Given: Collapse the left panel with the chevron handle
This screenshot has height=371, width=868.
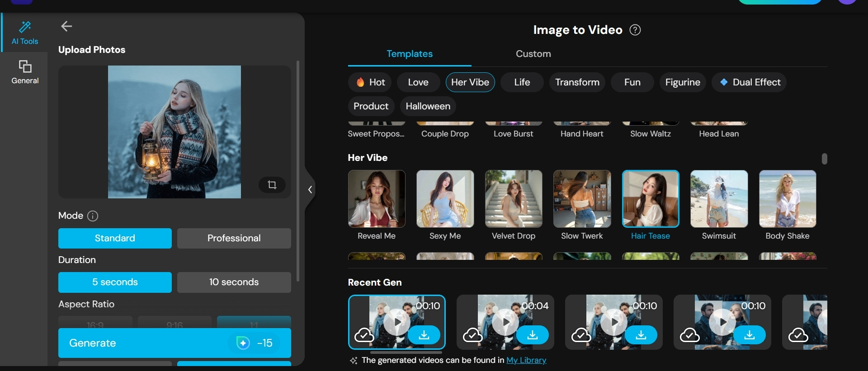Looking at the screenshot, I should 310,189.
